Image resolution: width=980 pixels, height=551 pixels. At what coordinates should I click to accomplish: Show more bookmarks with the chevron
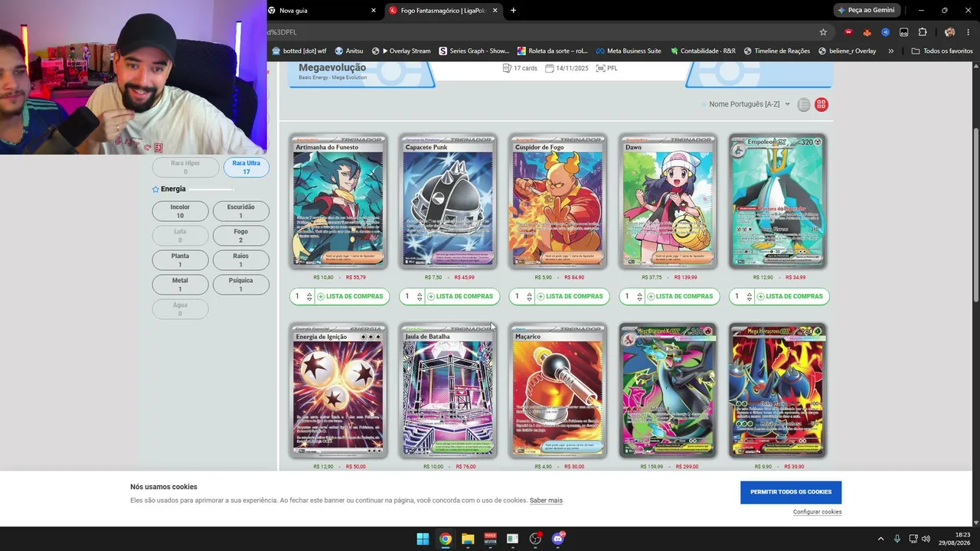click(x=890, y=51)
